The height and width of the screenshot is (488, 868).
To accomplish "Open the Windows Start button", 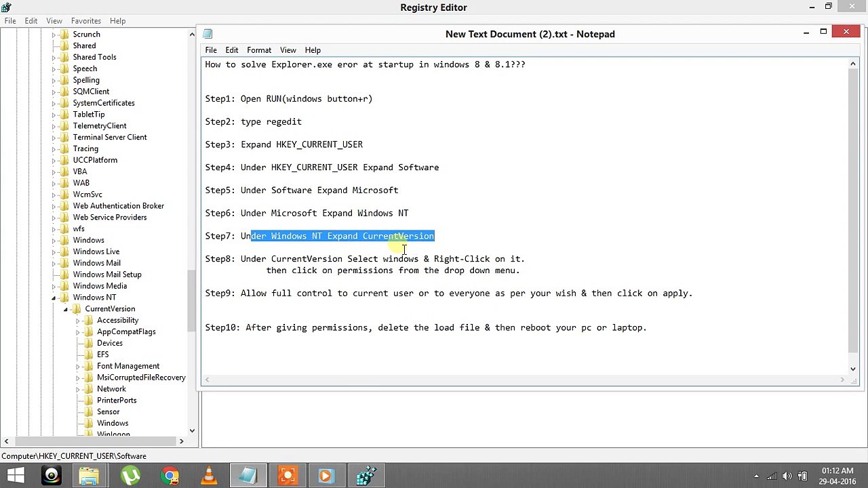I will pyautogui.click(x=16, y=475).
